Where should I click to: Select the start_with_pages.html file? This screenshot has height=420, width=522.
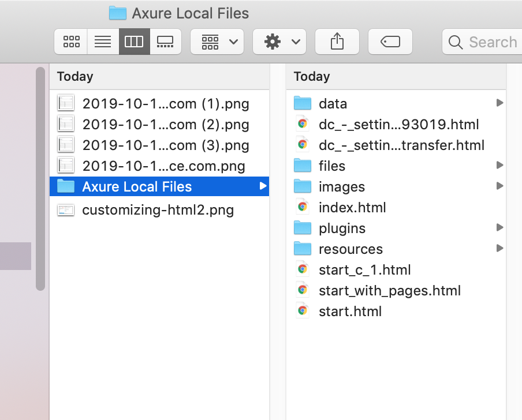click(389, 291)
